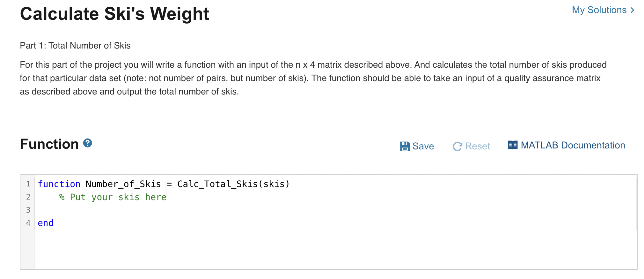Click the Calculate Ski's Weight title
The image size is (644, 279).
click(114, 14)
